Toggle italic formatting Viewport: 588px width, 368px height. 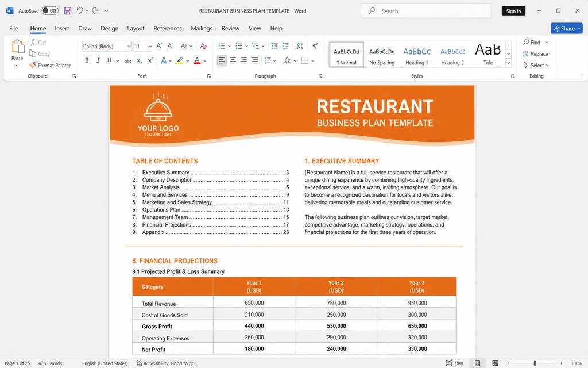[98, 60]
